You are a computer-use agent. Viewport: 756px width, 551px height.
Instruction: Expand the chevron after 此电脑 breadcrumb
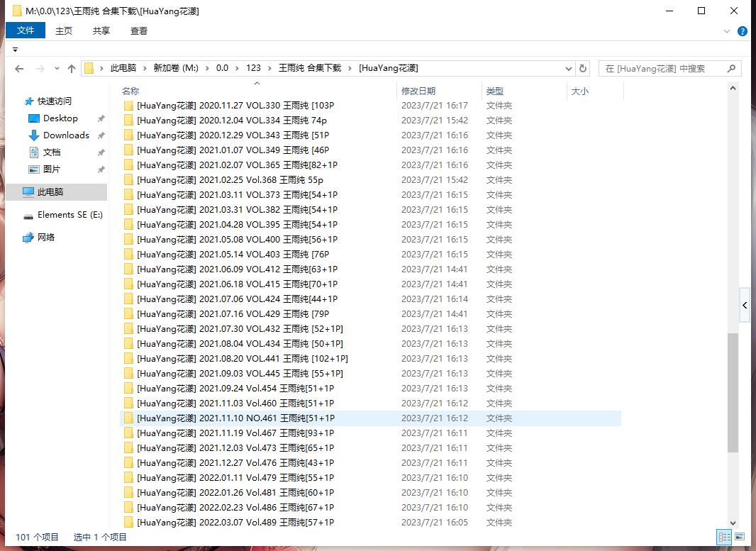pyautogui.click(x=145, y=69)
